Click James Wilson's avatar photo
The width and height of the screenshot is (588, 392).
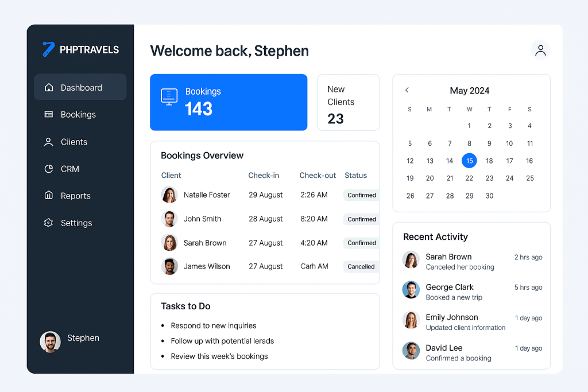click(x=169, y=266)
